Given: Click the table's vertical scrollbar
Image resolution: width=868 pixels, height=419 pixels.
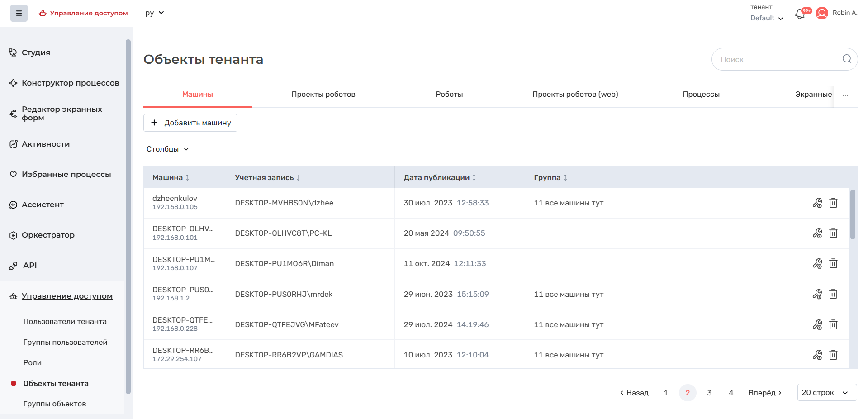Looking at the screenshot, I should pyautogui.click(x=853, y=214).
